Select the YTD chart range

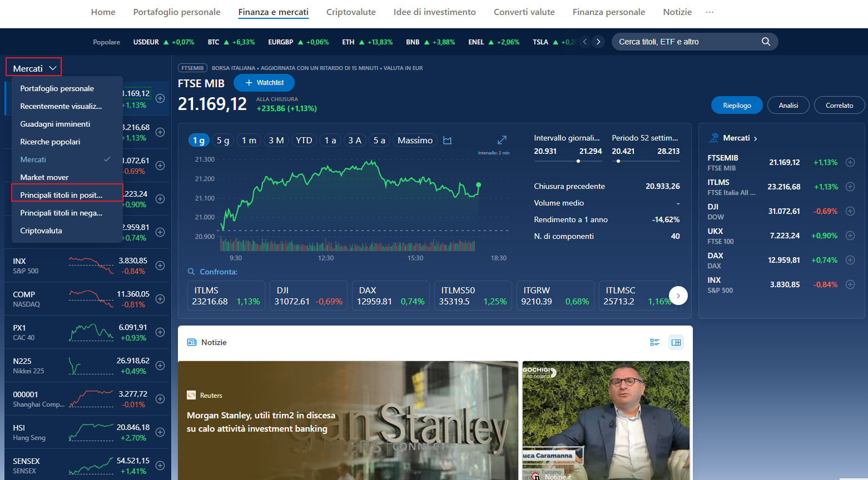(304, 141)
